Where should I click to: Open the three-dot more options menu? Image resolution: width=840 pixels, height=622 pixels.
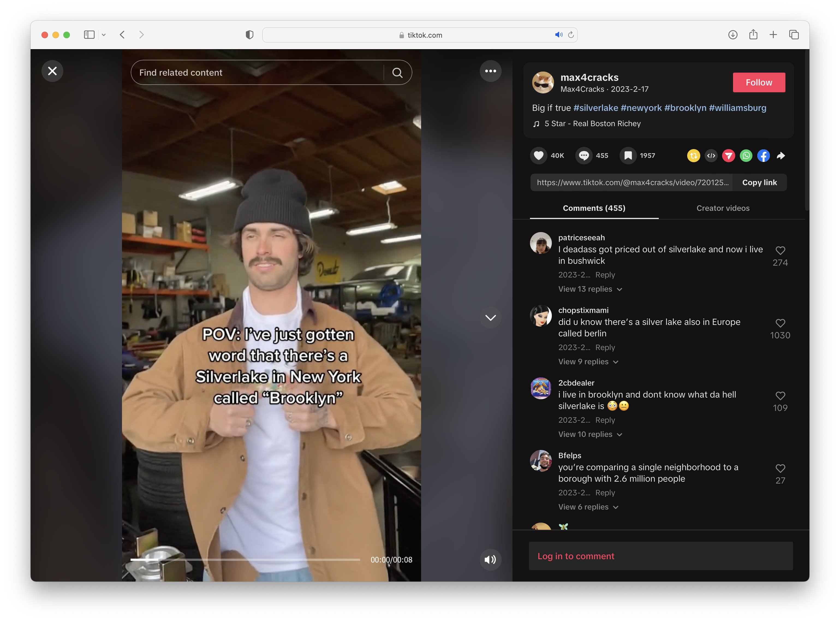point(490,71)
